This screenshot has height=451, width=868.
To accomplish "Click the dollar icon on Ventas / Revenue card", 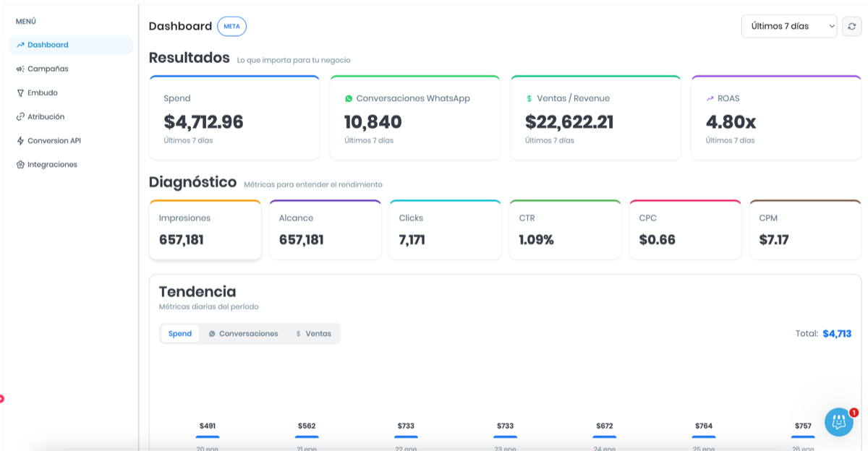I will coord(529,98).
